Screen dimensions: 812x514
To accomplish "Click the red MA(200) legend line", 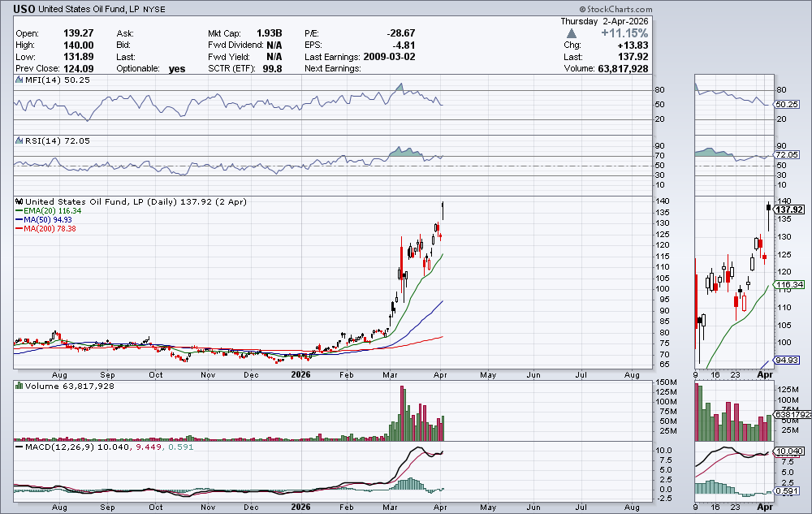I will [19, 228].
